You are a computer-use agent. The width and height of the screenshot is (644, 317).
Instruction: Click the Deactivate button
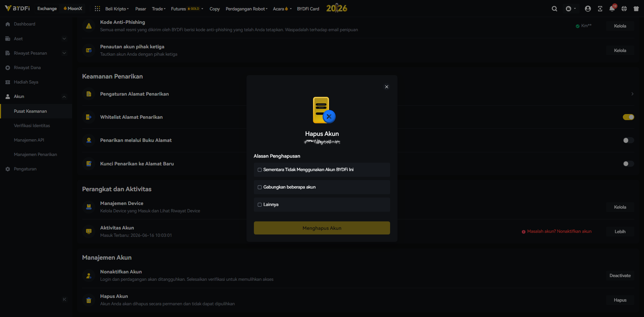(x=620, y=275)
